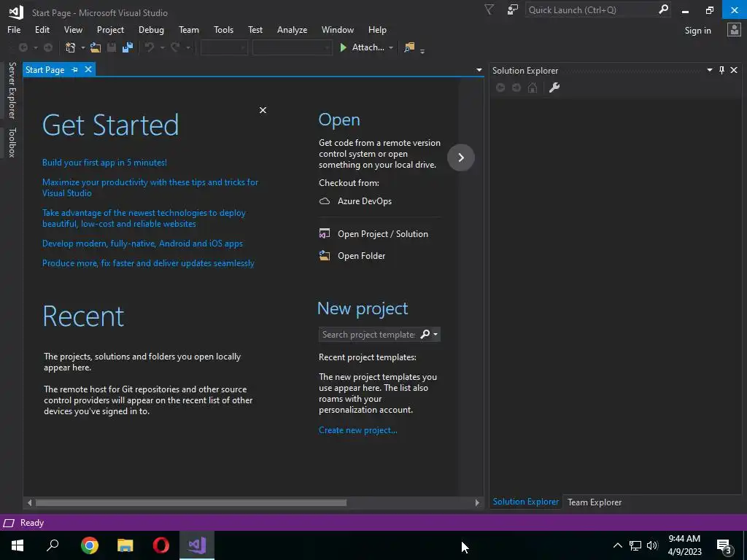The image size is (747, 560).
Task: Open the Server Explorer side tab
Action: click(x=12, y=90)
